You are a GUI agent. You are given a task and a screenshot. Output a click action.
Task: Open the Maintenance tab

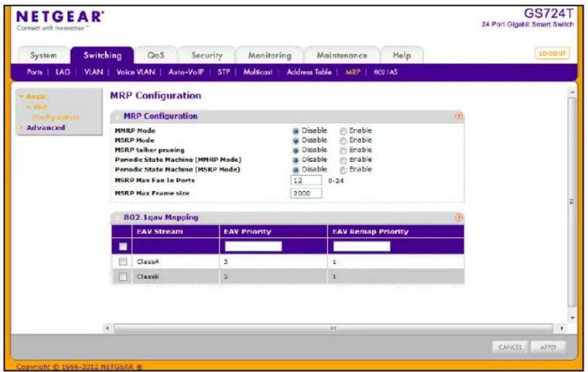point(342,56)
